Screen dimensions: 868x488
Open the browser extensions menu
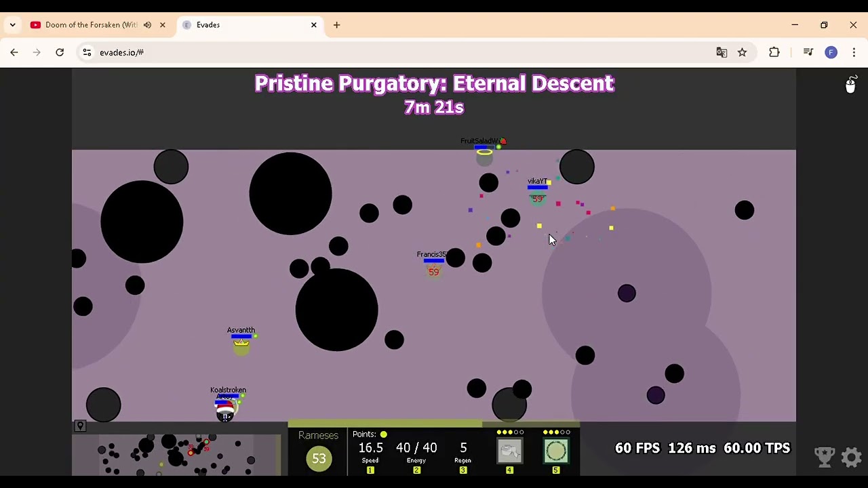pos(774,52)
